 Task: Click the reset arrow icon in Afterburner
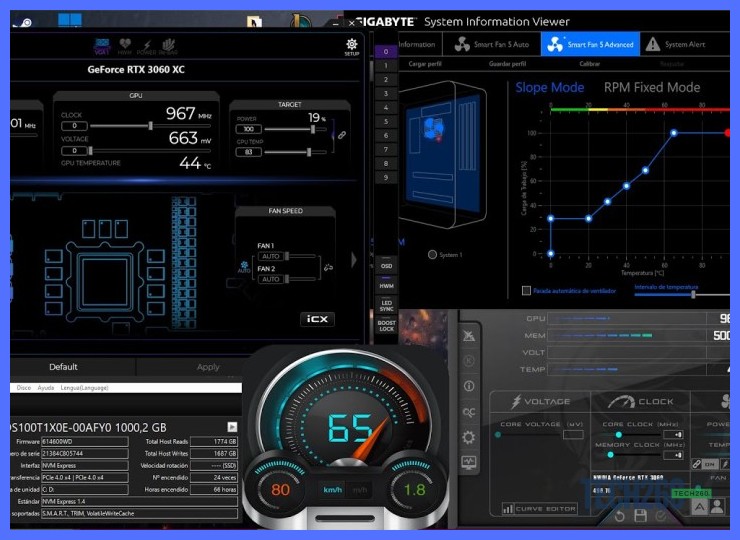[x=620, y=516]
